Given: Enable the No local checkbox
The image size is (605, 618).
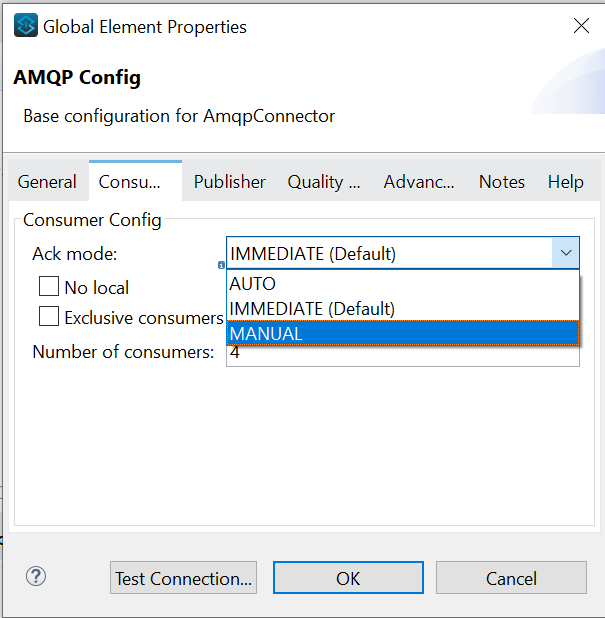Looking at the screenshot, I should point(49,287).
